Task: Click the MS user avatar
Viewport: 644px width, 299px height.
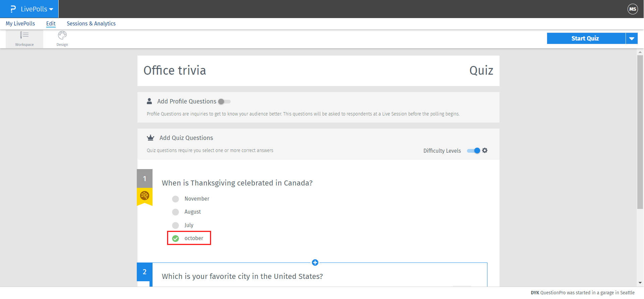Action: point(633,9)
